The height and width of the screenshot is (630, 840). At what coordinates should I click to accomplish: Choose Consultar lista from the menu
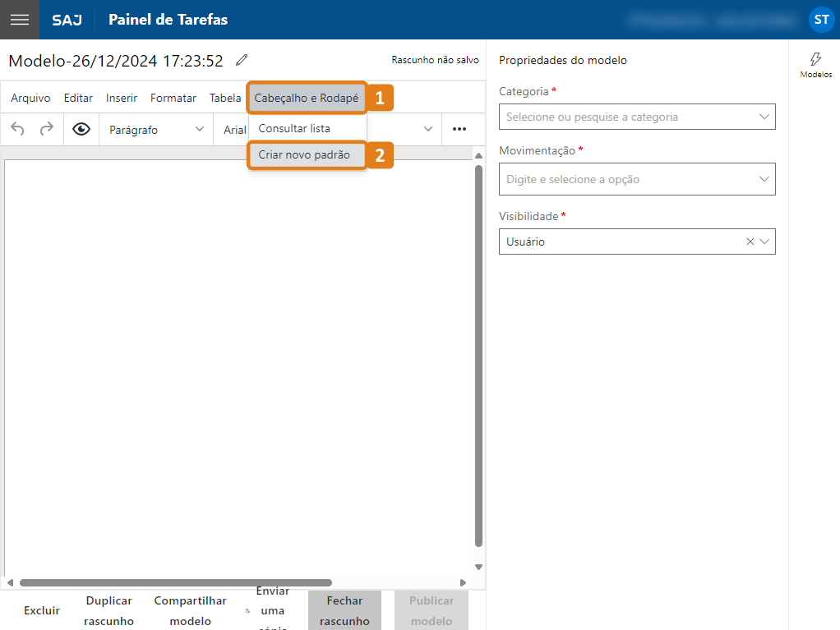tap(294, 128)
